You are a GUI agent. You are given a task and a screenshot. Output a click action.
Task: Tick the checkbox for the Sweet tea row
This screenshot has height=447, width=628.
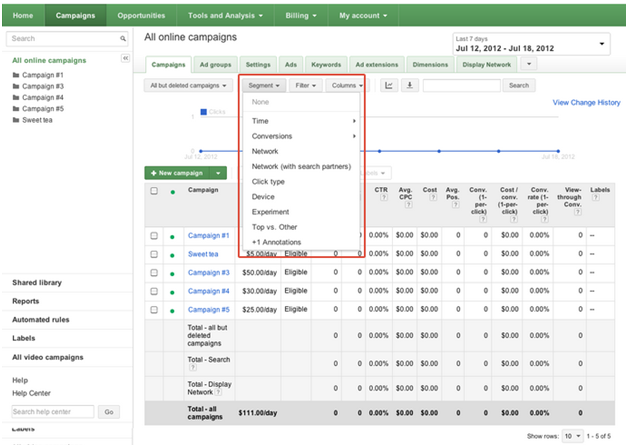pos(154,254)
